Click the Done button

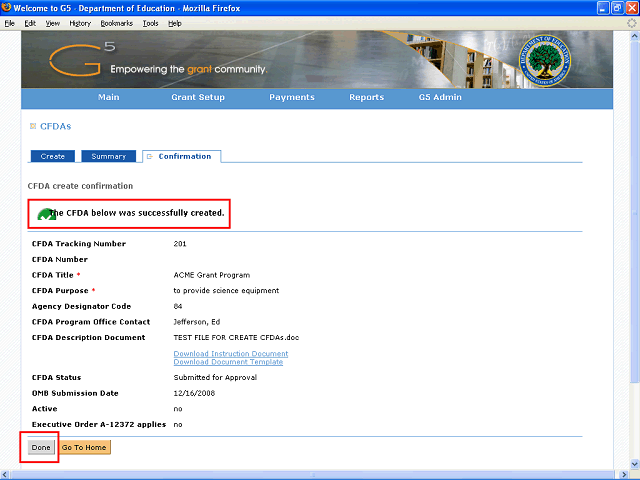[41, 447]
